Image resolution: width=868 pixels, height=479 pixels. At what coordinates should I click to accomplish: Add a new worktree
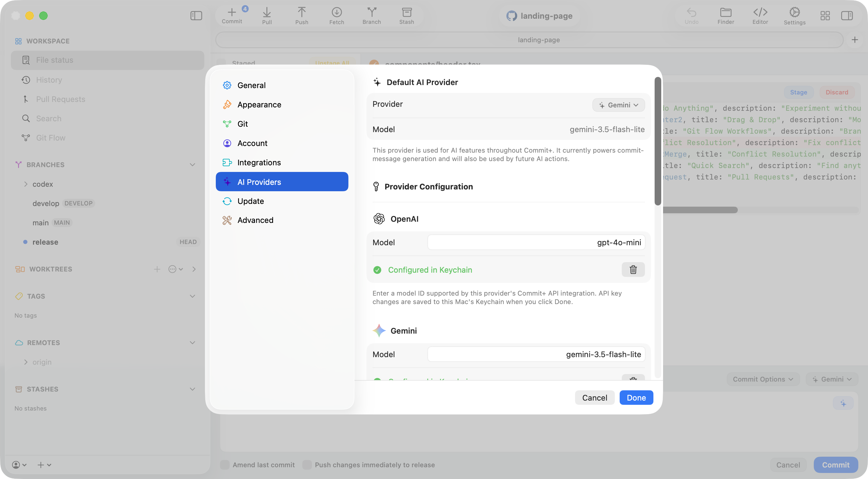coord(157,269)
